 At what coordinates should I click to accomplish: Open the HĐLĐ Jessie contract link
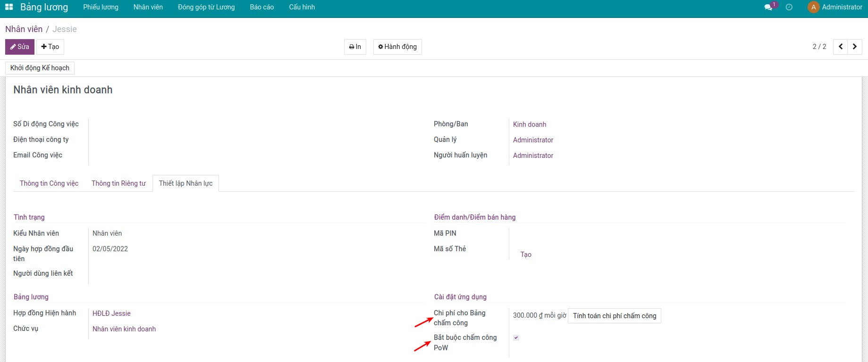tap(111, 313)
